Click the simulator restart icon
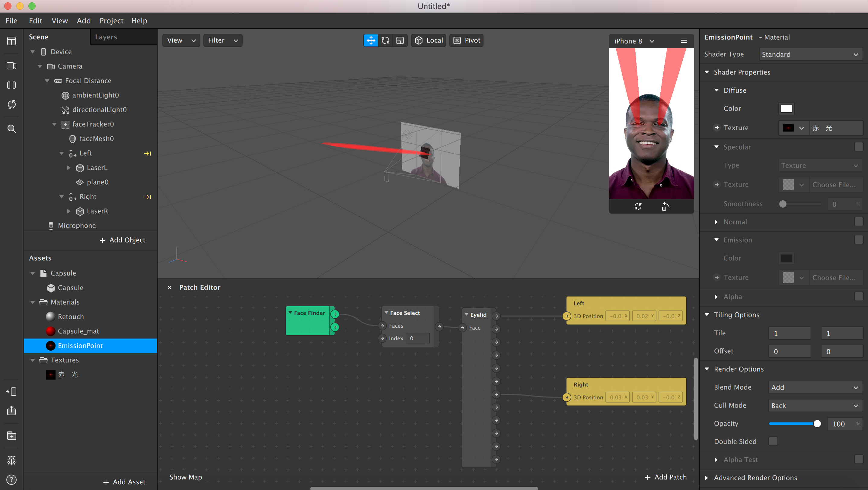Screen dimensions: 868x490 pyautogui.click(x=637, y=206)
